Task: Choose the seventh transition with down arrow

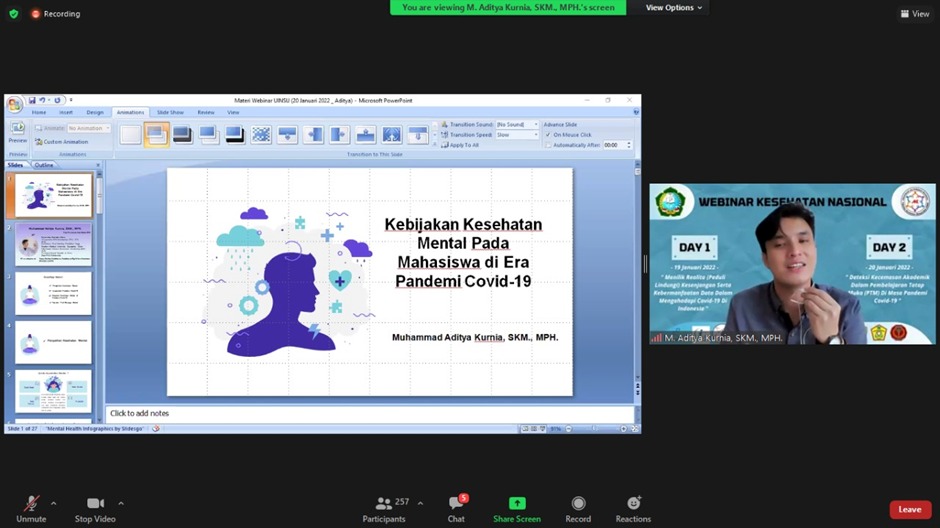Action: pyautogui.click(x=287, y=135)
